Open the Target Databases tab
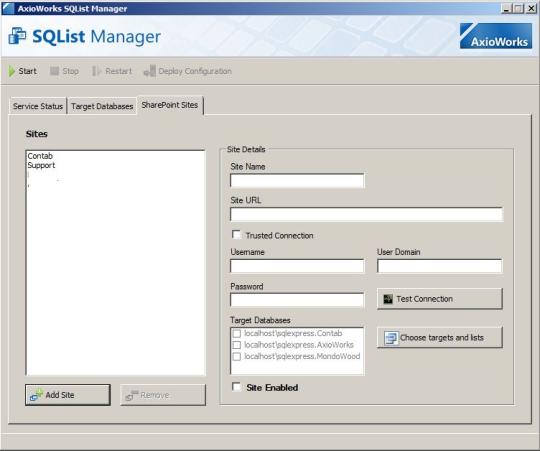Viewport: 540px width, 451px height. pos(102,106)
